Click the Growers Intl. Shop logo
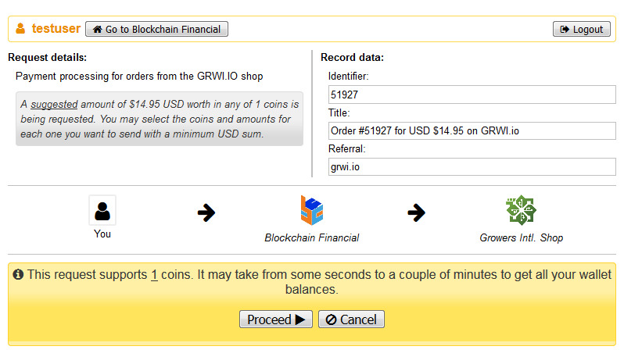The image size is (624, 364). 521,210
